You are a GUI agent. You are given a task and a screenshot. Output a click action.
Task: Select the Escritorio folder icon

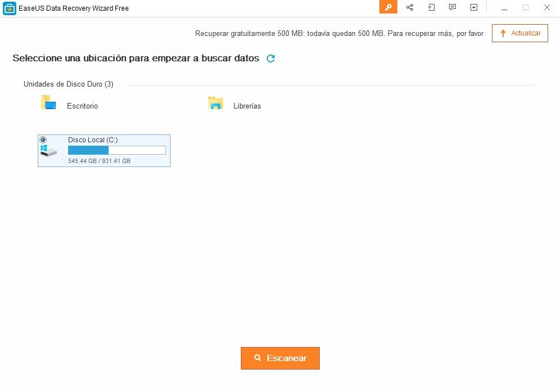click(48, 103)
